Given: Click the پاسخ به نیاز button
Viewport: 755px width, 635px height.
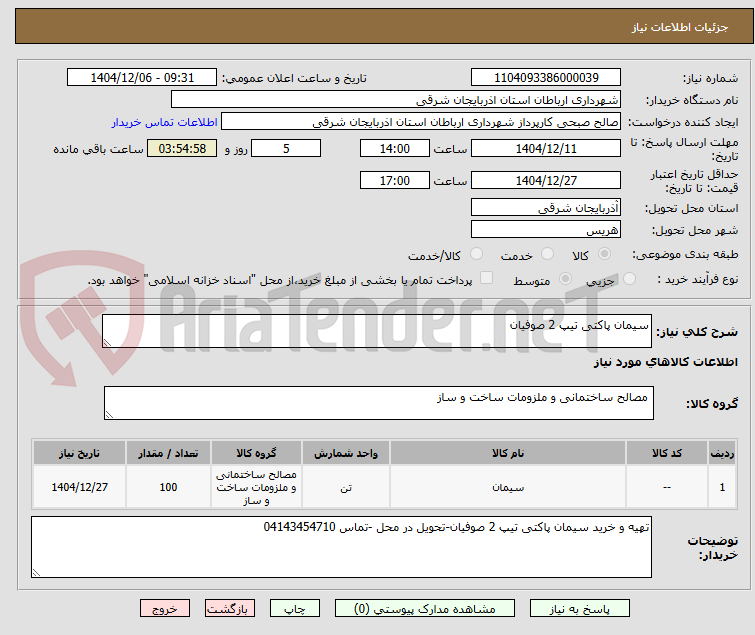Looking at the screenshot, I should click(x=580, y=609).
